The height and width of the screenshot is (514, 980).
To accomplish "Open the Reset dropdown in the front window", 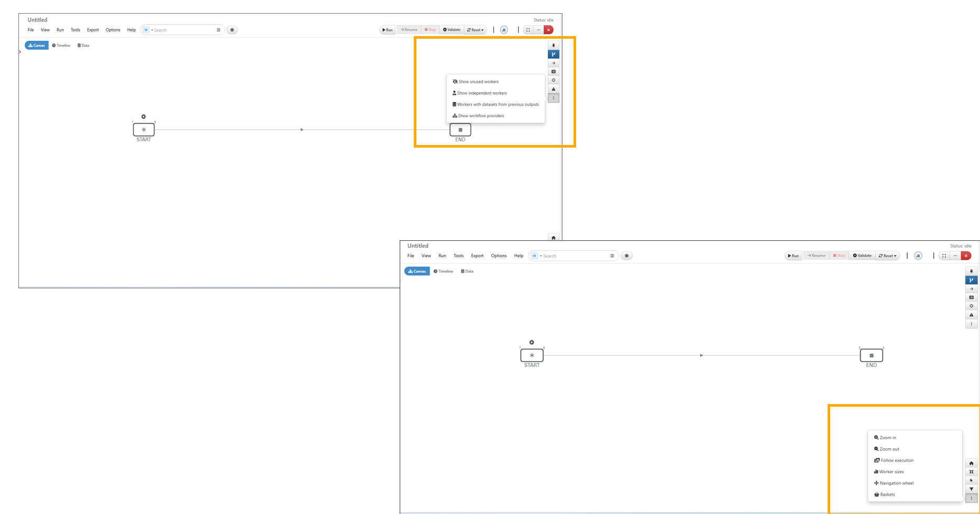I will click(x=888, y=256).
